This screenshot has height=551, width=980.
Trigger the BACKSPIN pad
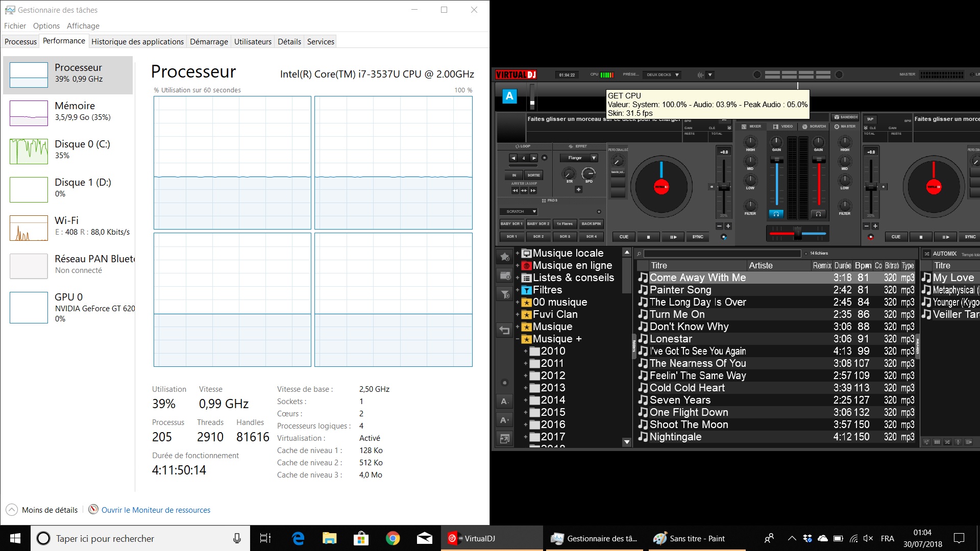pyautogui.click(x=591, y=223)
